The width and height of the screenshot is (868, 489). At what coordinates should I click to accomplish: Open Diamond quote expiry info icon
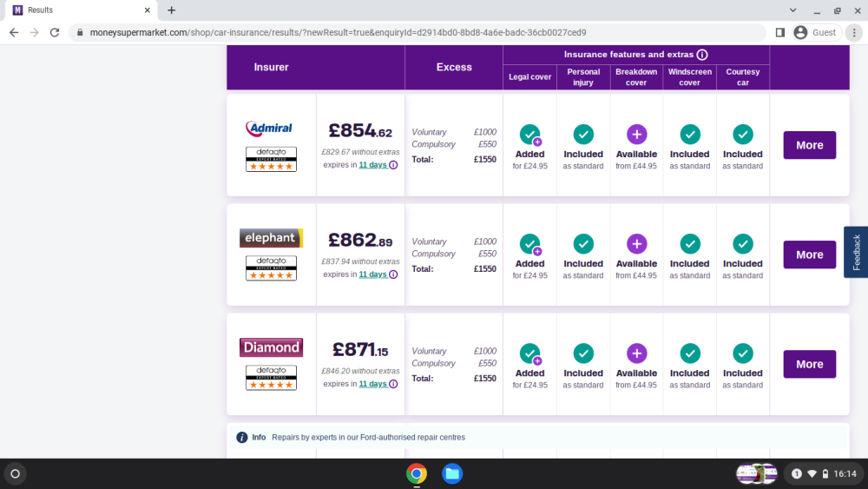(393, 384)
